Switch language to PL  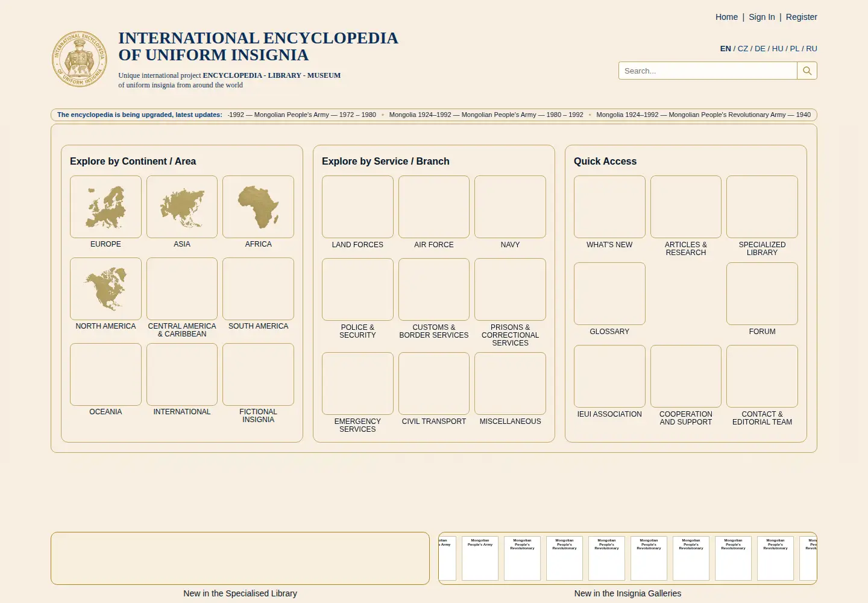(794, 48)
